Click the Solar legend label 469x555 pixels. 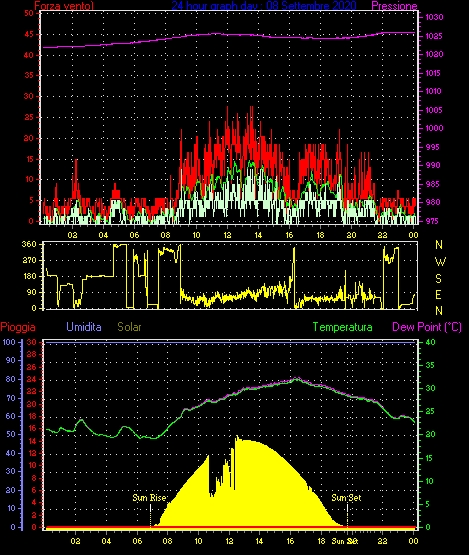(129, 327)
